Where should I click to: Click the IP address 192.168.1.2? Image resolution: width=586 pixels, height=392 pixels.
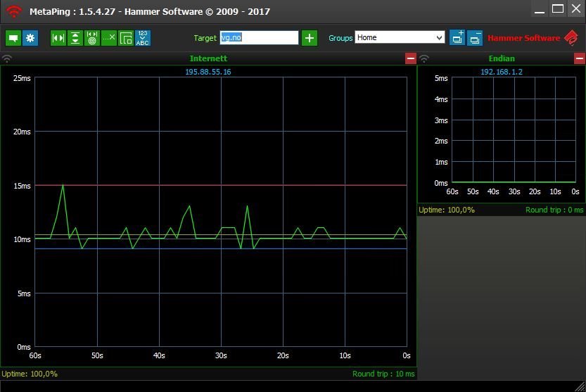point(501,72)
